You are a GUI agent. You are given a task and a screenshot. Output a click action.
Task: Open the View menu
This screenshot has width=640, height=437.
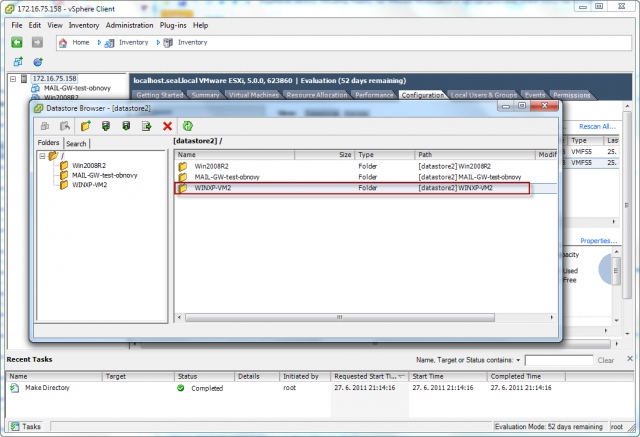(x=55, y=25)
